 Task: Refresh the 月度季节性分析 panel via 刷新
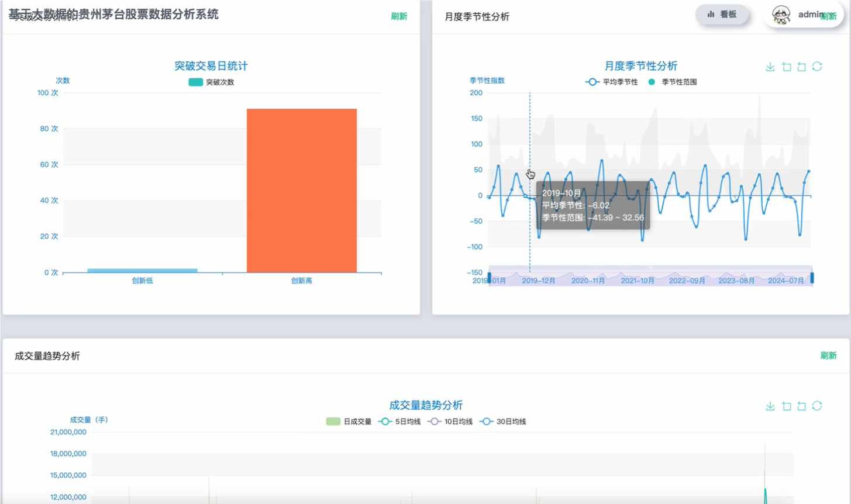[x=829, y=16]
